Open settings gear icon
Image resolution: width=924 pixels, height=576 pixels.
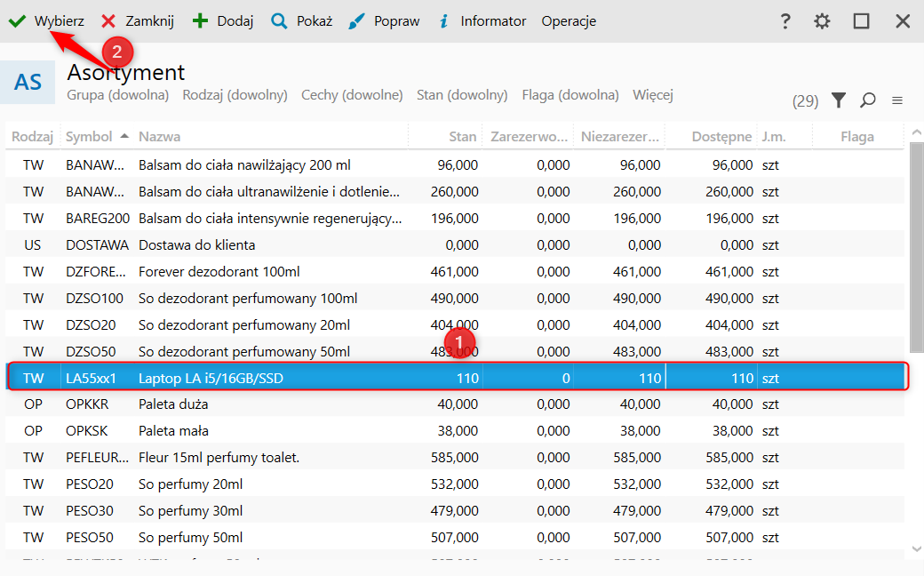pos(822,21)
